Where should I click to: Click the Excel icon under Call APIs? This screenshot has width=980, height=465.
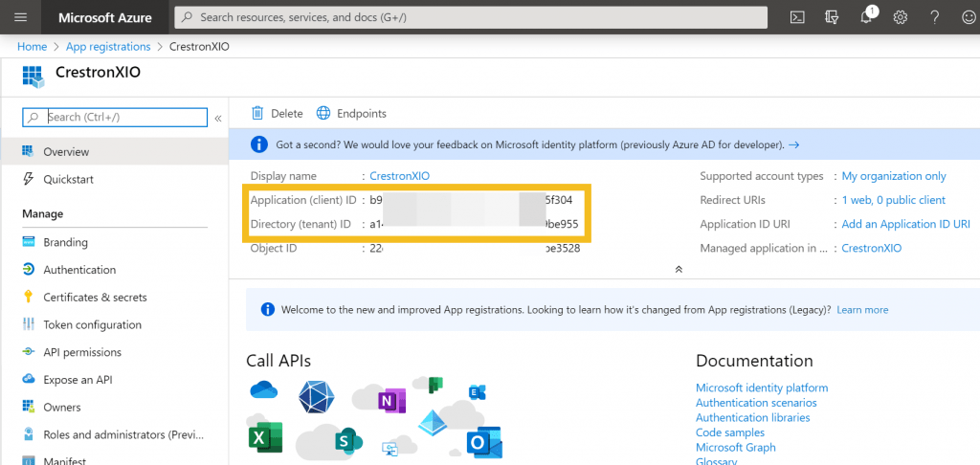point(265,437)
